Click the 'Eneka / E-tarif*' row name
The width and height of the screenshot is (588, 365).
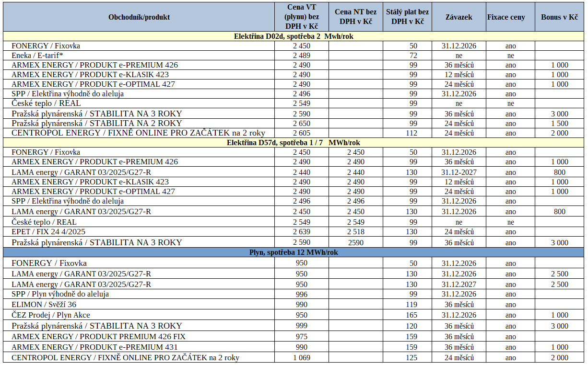tap(37, 56)
